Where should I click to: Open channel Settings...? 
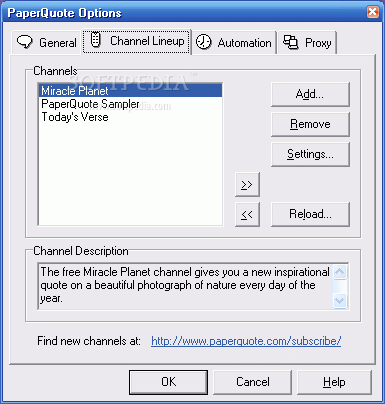tap(310, 154)
